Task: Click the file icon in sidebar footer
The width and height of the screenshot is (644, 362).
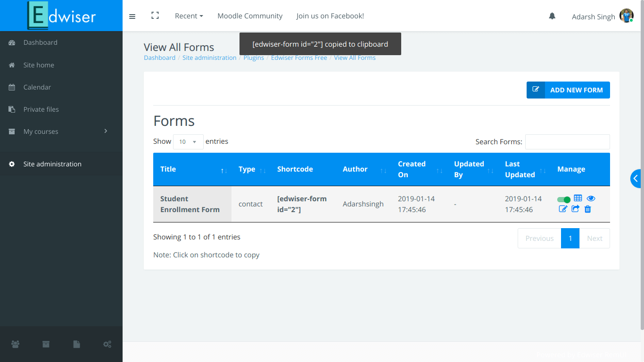Action: [76, 344]
